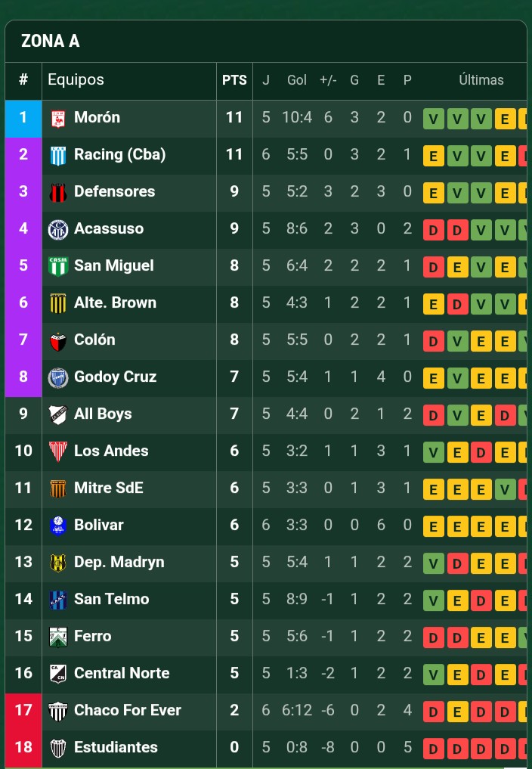
Task: Click the All Boys crest icon
Action: [x=58, y=414]
